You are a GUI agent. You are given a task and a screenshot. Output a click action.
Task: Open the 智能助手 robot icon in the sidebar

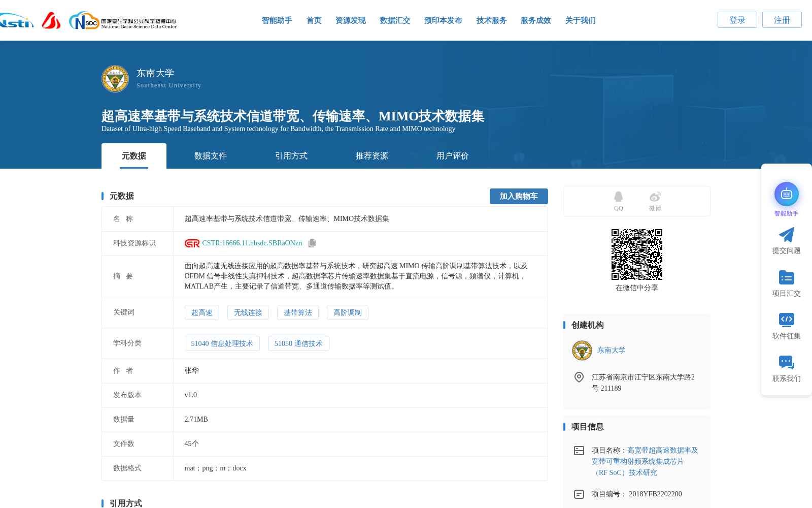tap(787, 194)
